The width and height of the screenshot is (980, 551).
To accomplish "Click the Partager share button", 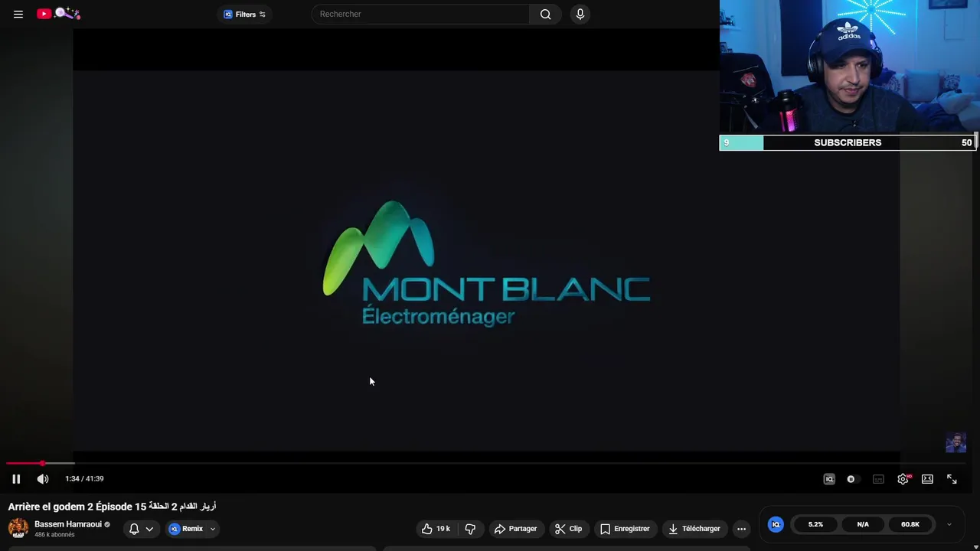I will [x=516, y=529].
